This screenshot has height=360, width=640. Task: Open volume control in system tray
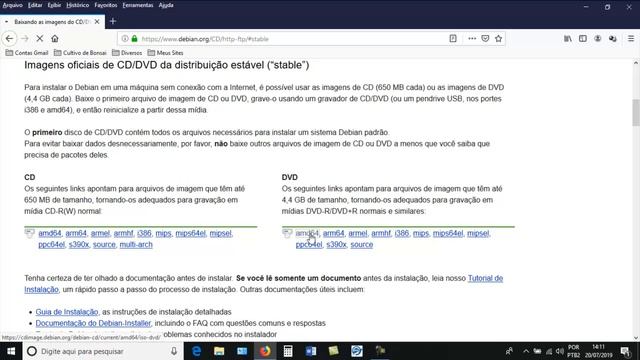560,351
